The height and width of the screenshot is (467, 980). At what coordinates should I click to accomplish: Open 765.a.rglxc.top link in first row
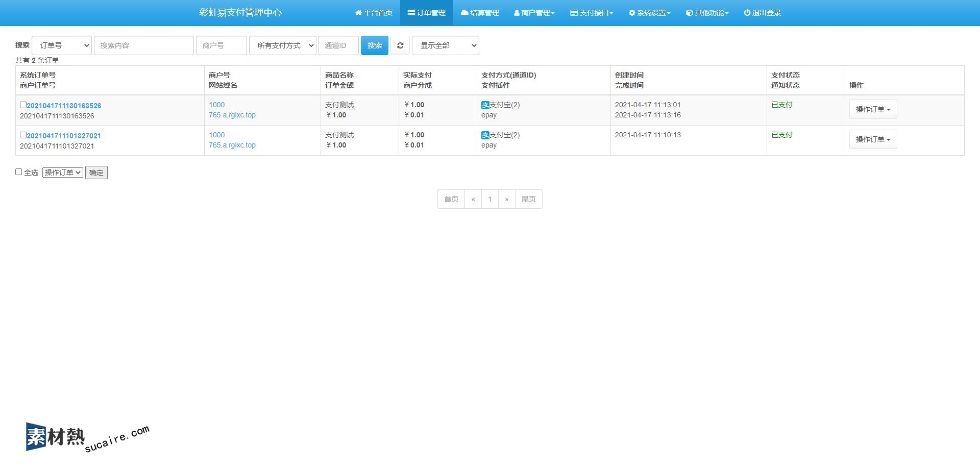point(232,115)
